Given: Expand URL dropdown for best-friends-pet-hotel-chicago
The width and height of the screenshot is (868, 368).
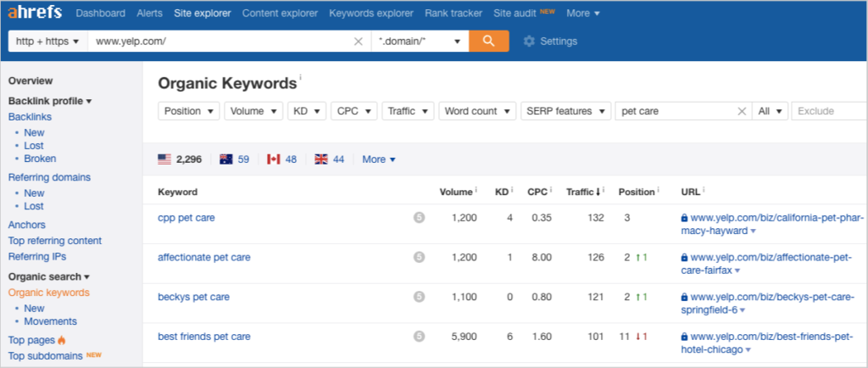Looking at the screenshot, I should pyautogui.click(x=748, y=350).
